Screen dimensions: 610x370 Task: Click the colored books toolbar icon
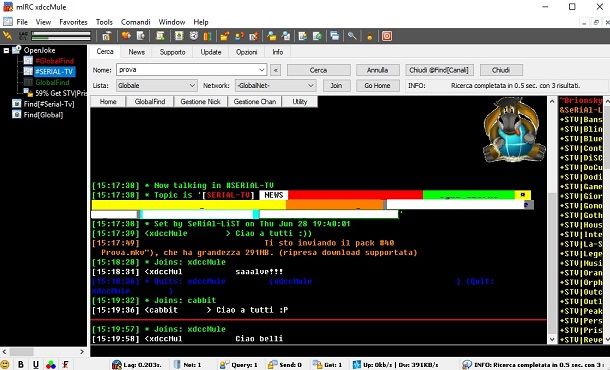coord(207,36)
